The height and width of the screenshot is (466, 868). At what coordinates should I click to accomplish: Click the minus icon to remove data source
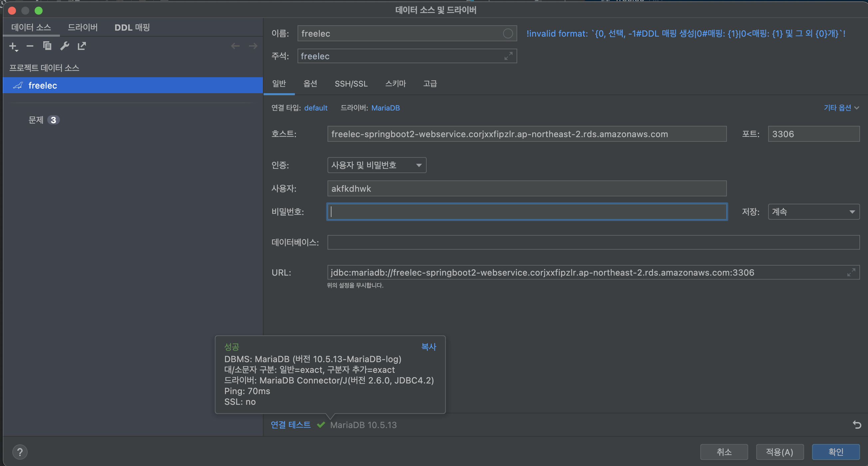click(30, 46)
